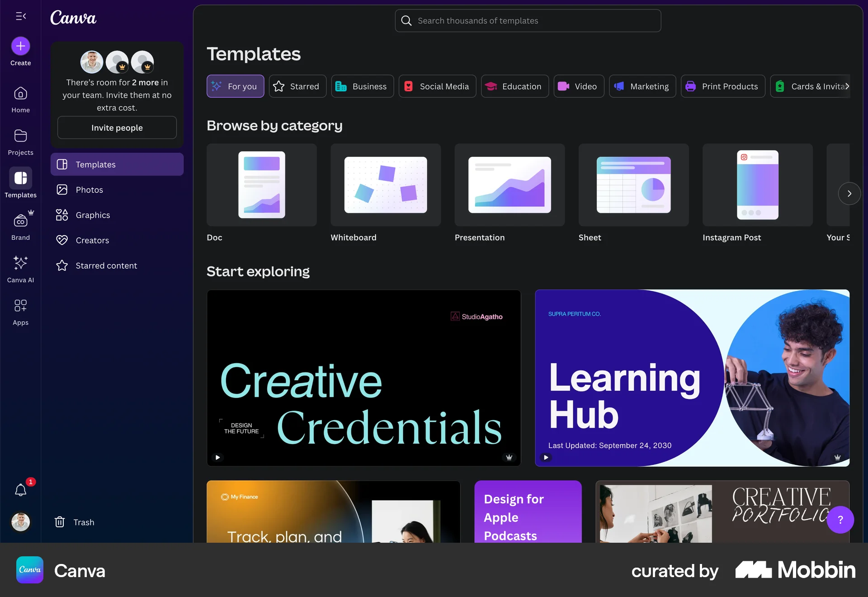Open the Starred content section
The image size is (868, 597).
106,265
